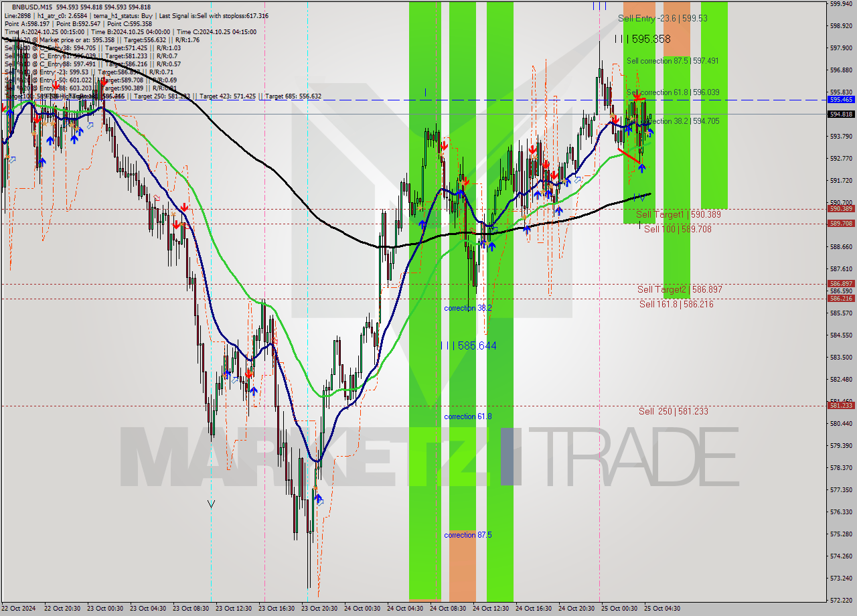Click the 'I I | 595.358' wave label

(643, 40)
